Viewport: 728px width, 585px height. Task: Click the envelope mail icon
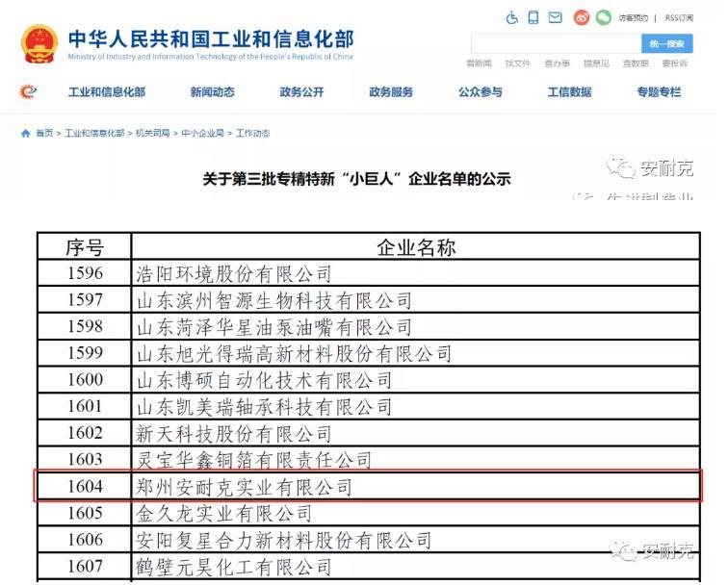(556, 17)
